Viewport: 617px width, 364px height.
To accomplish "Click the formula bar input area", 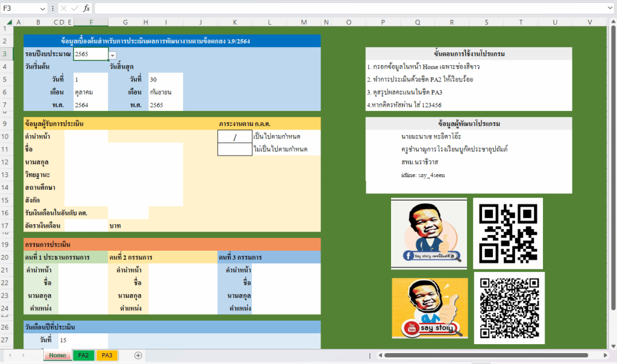I will (x=350, y=8).
